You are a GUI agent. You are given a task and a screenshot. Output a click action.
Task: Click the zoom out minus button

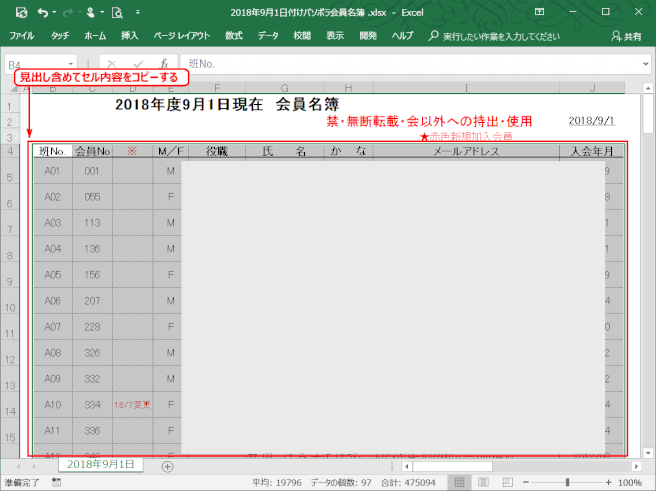tap(526, 482)
